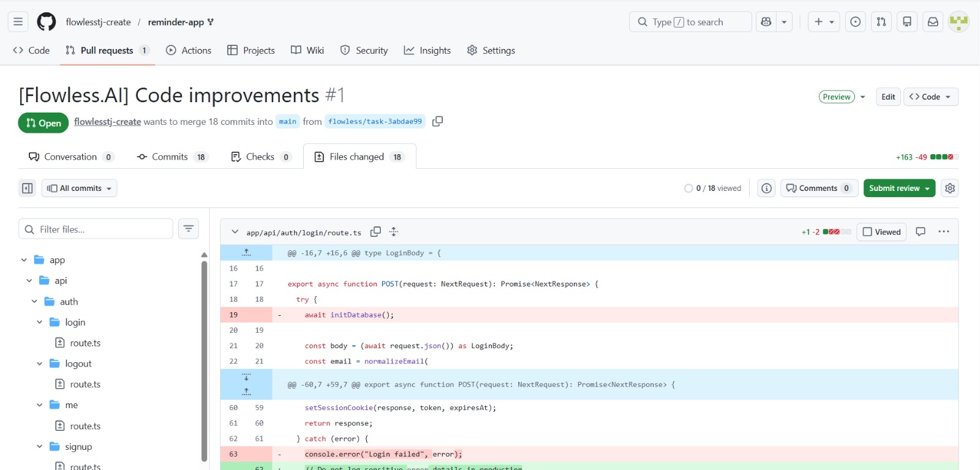
Task: Copy the login/route.ts file path
Action: click(375, 232)
